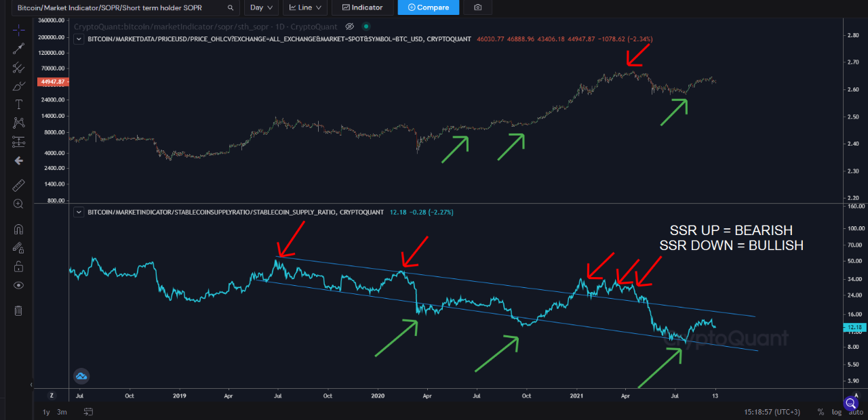This screenshot has width=868, height=420.
Task: Select the SSR DOWN = BULLISH text annotation
Action: click(x=731, y=245)
